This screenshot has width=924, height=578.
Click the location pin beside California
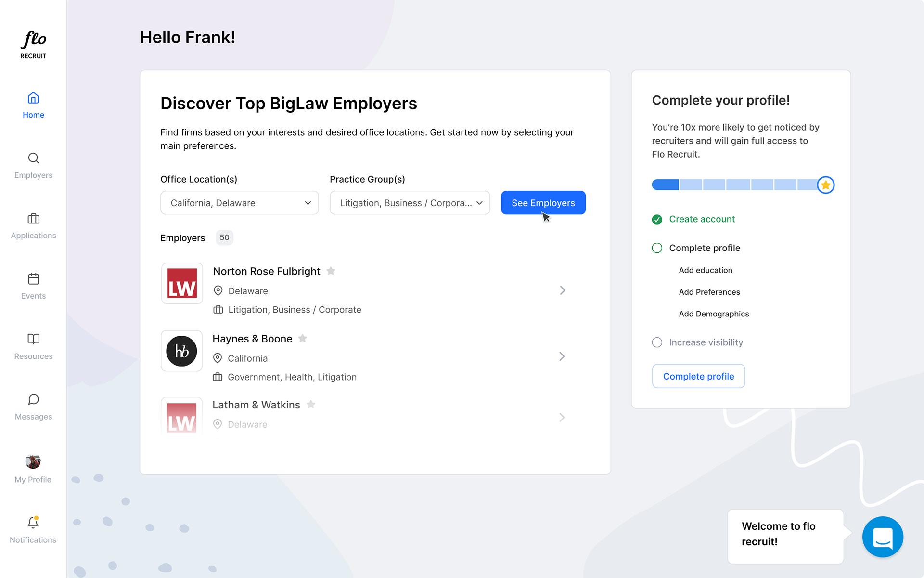pyautogui.click(x=218, y=358)
